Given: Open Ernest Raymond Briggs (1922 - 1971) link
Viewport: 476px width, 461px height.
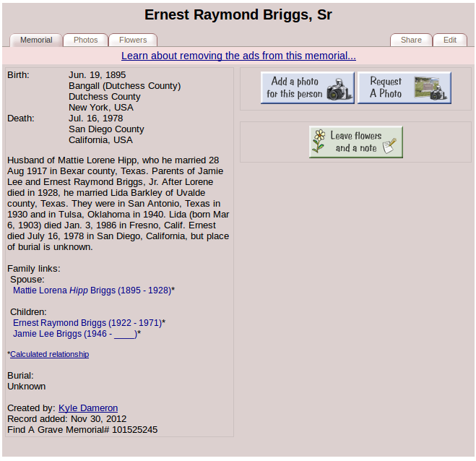Looking at the screenshot, I should click(x=87, y=323).
